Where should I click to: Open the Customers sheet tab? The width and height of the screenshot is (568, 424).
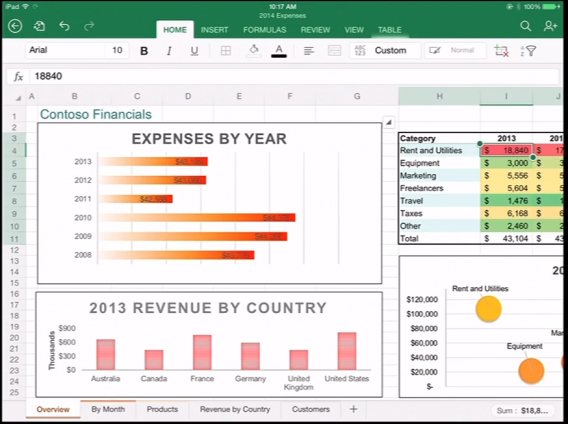pos(311,410)
